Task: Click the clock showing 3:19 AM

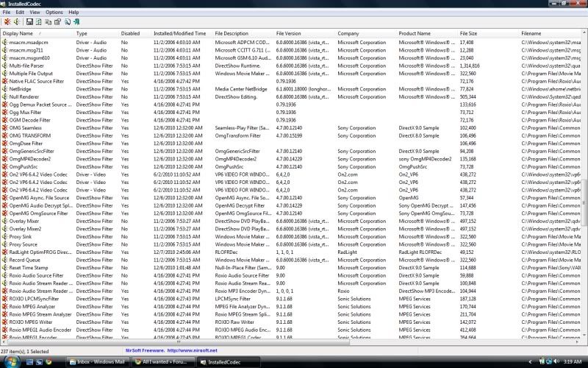Action: 572,361
